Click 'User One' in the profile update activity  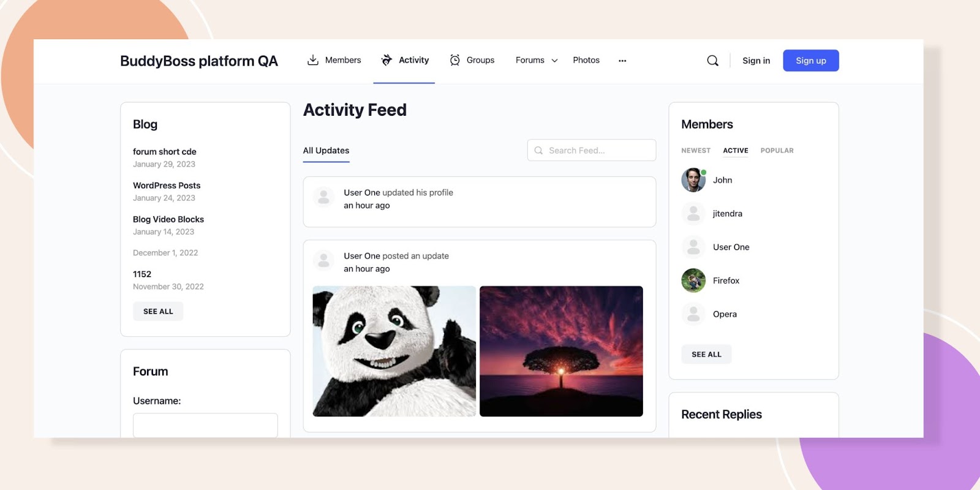(362, 192)
